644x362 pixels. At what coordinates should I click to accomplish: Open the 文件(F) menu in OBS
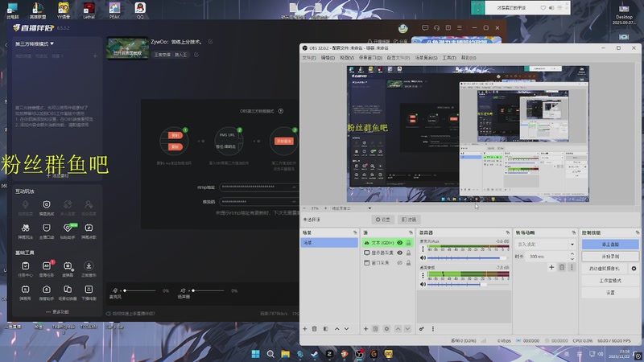pos(309,58)
